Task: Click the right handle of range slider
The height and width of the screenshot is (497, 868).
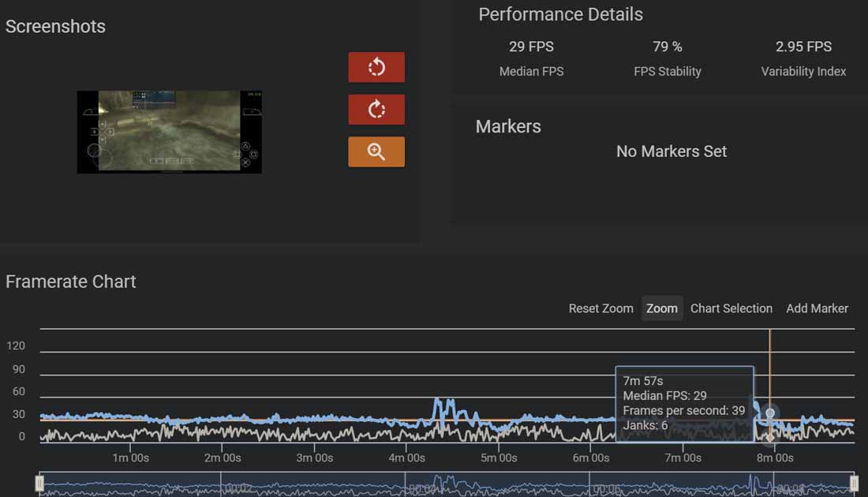Action: click(854, 483)
